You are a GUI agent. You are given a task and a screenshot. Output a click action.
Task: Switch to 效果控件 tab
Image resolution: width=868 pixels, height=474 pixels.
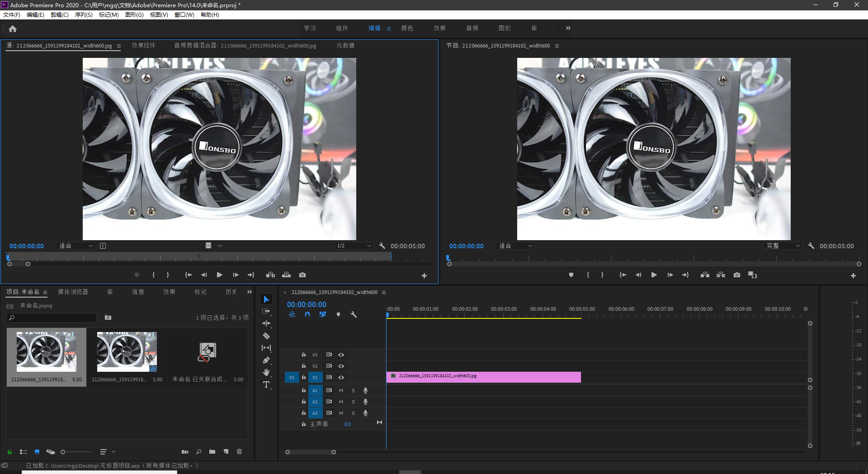click(143, 45)
